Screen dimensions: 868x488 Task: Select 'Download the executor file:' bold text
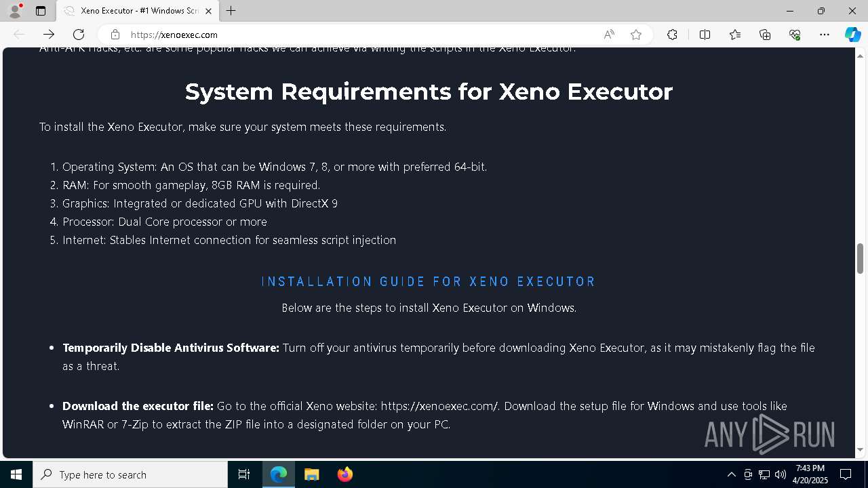point(138,406)
